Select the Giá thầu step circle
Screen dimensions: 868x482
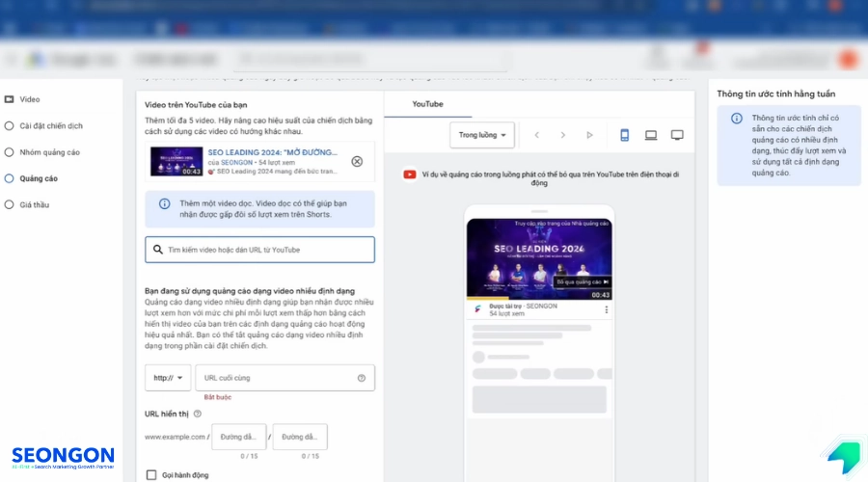[9, 204]
